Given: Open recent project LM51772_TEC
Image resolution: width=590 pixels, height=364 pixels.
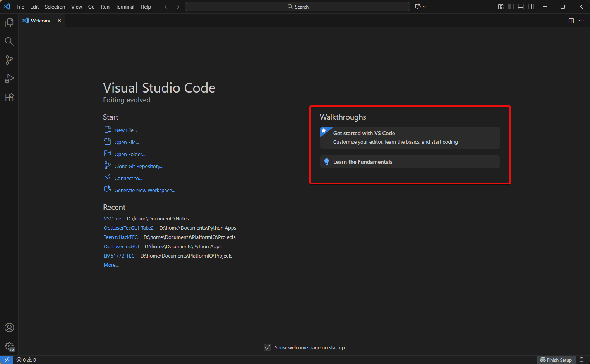Looking at the screenshot, I should coord(119,256).
